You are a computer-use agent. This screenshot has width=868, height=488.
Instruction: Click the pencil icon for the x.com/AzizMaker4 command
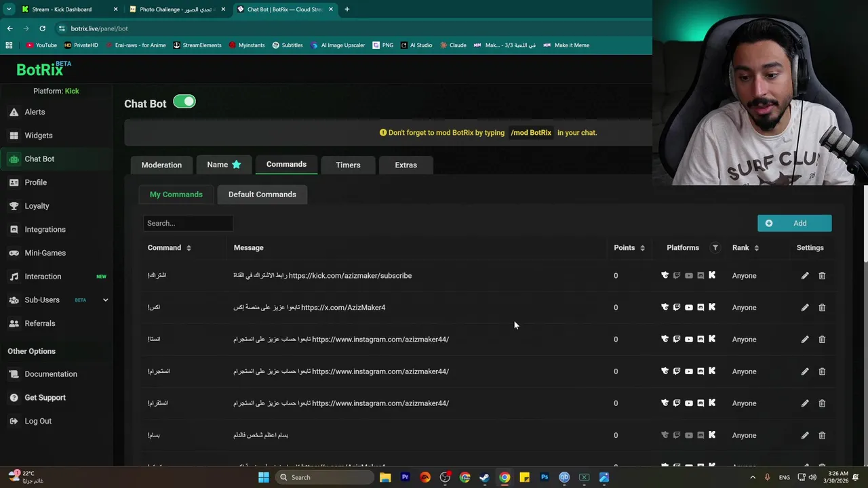click(805, 308)
